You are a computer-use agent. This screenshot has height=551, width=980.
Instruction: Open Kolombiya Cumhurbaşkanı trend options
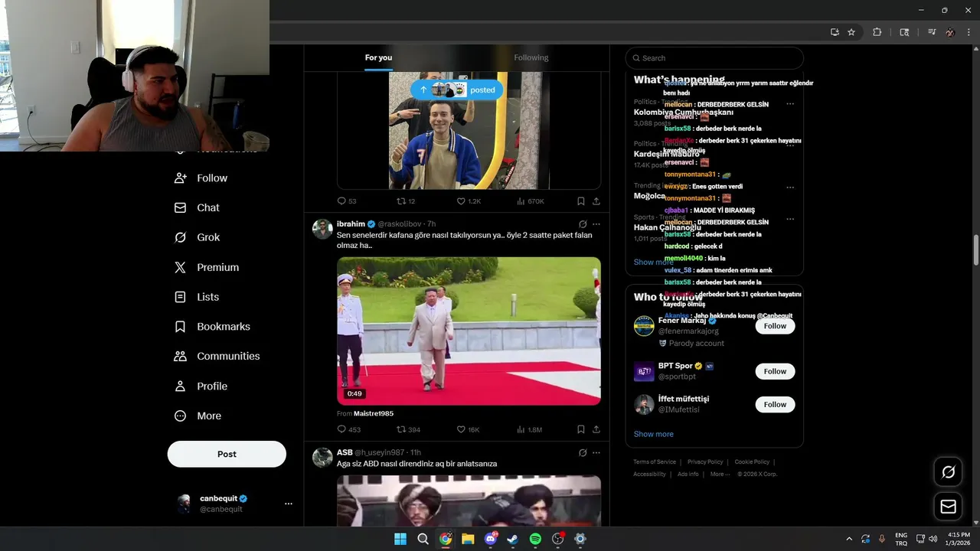tap(790, 104)
